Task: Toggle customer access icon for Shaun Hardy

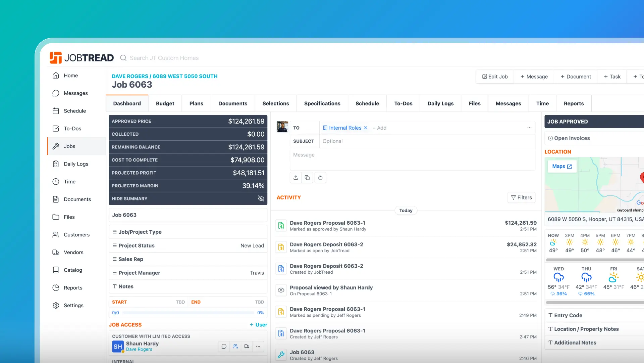Action: 235,346
